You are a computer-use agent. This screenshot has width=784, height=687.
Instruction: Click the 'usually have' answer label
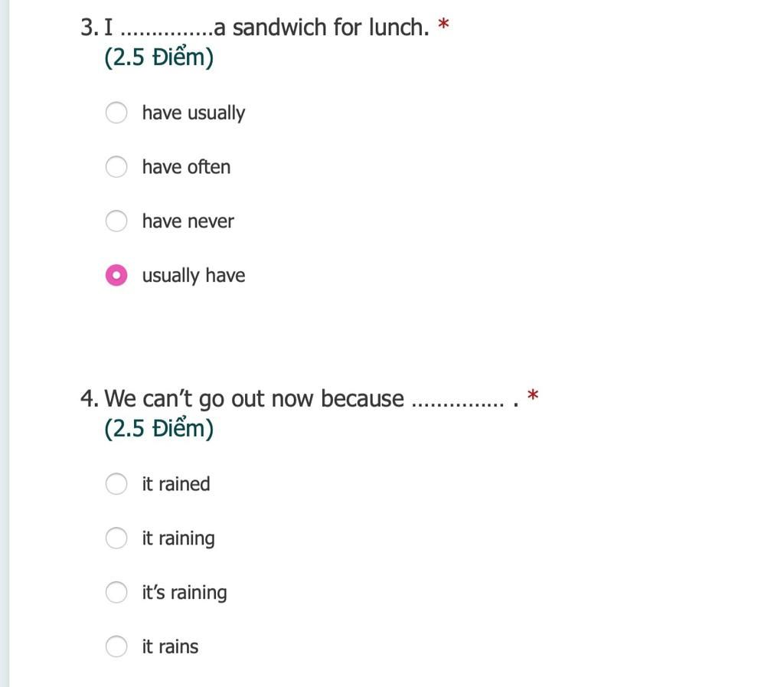click(x=194, y=276)
